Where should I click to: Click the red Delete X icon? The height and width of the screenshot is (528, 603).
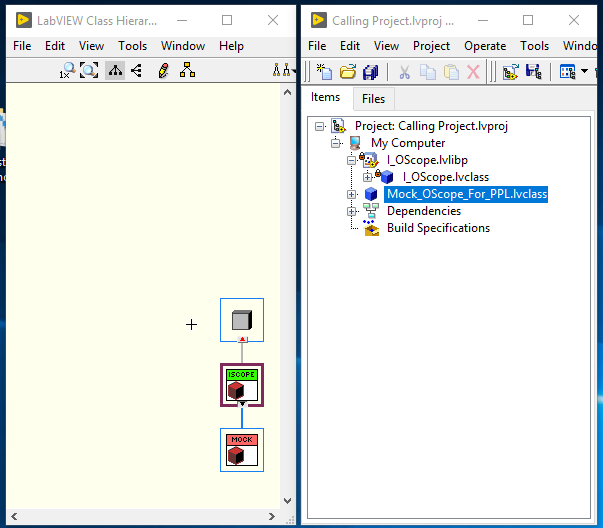[473, 72]
